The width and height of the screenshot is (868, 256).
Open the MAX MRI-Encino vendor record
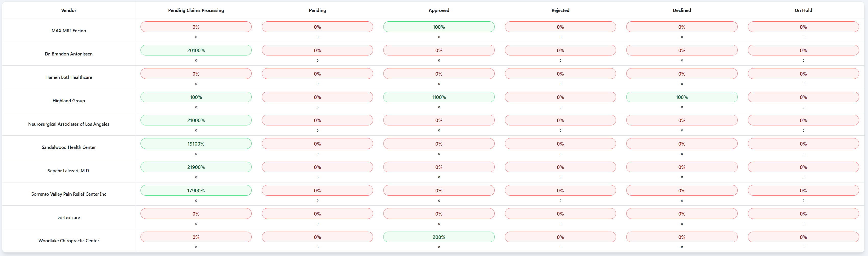(68, 30)
